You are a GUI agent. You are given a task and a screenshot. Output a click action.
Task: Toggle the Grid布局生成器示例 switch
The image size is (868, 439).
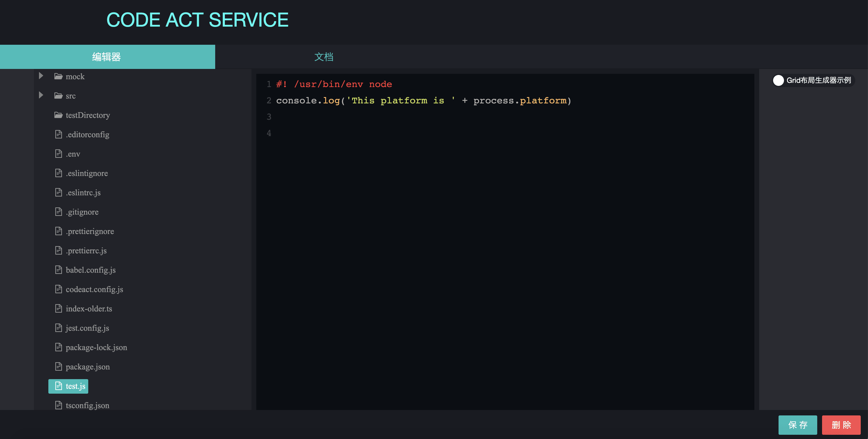coord(779,80)
